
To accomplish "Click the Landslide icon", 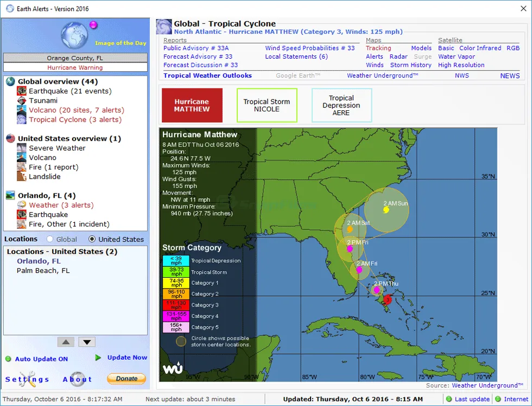I will pyautogui.click(x=21, y=177).
